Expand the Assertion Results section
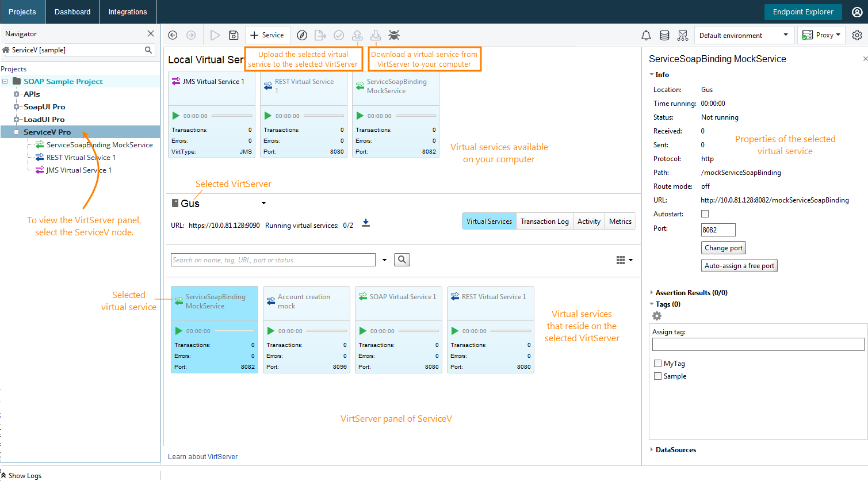 coord(652,293)
